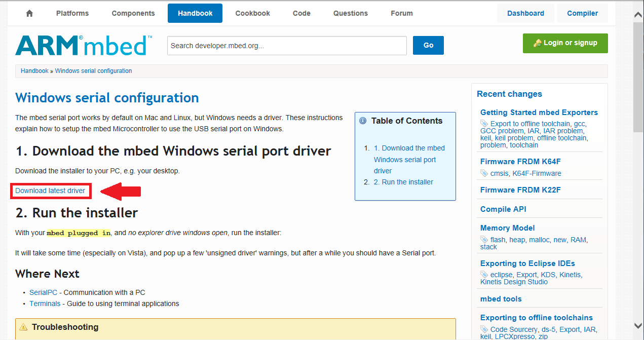Click the Windows serial configuration page title
Image resolution: width=644 pixels, height=340 pixels.
[107, 98]
